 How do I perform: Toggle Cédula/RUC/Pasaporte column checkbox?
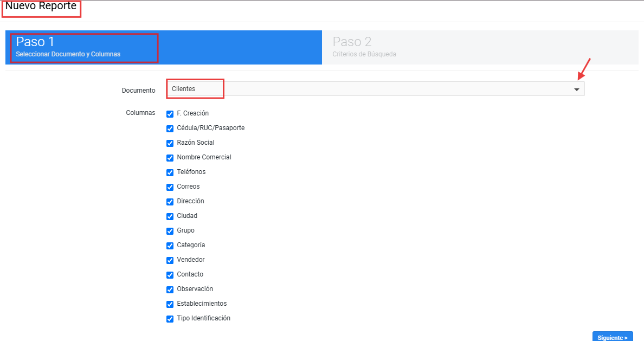click(170, 128)
